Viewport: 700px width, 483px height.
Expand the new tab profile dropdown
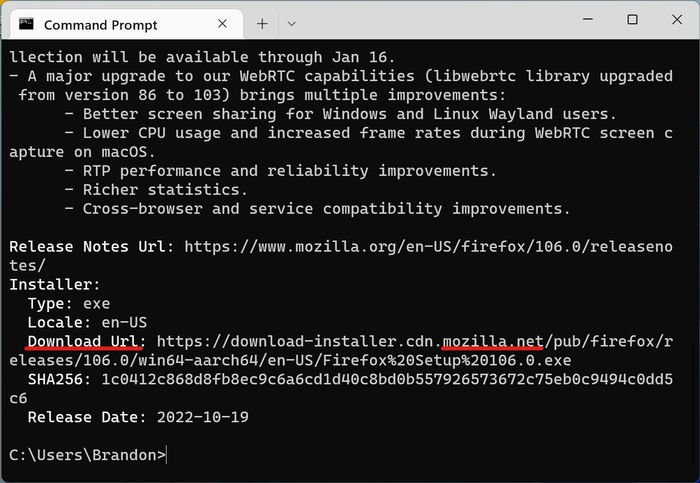[x=292, y=24]
